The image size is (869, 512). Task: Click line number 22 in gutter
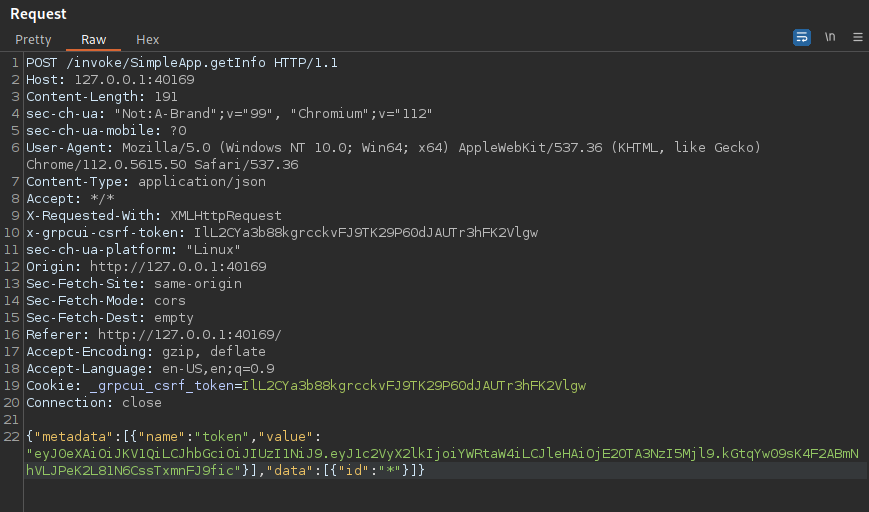[12, 437]
